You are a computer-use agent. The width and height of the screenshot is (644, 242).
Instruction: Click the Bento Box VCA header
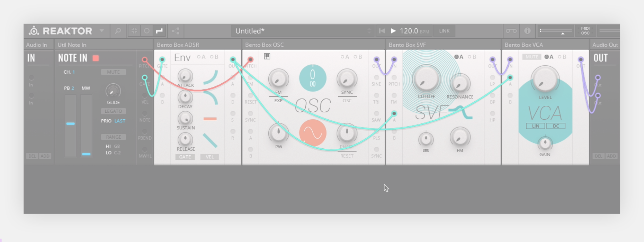[x=545, y=45]
